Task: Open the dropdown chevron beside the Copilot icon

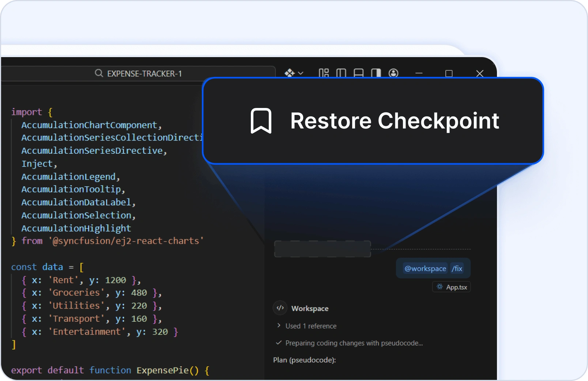Action: tap(301, 73)
